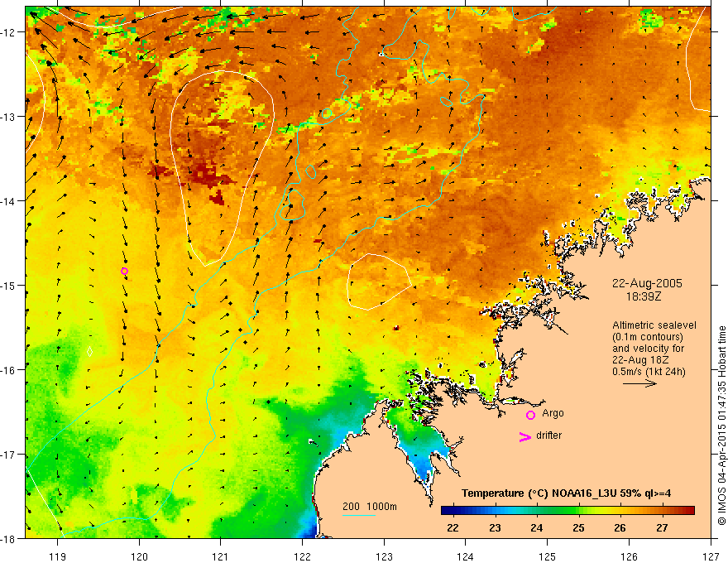Click the latitude axis label -12
Viewport: 728px width, 563px height.
coord(9,32)
